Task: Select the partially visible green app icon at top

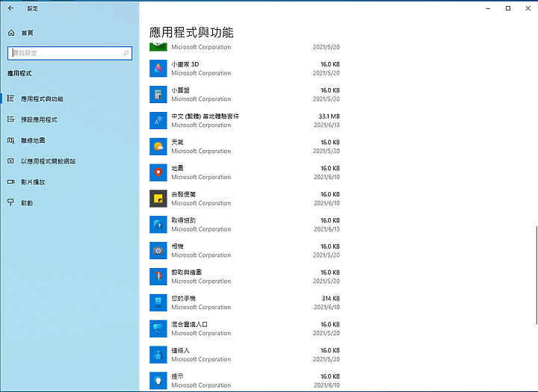Action: [158, 47]
